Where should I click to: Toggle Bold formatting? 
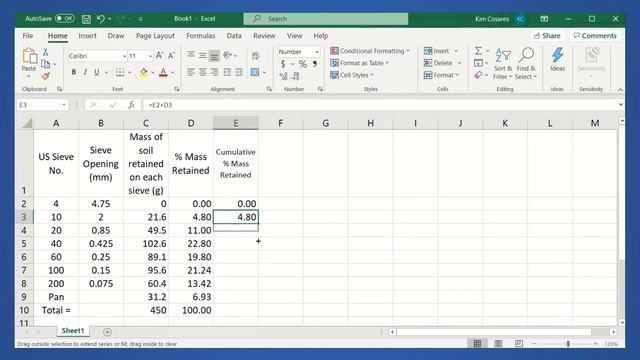[x=73, y=72]
